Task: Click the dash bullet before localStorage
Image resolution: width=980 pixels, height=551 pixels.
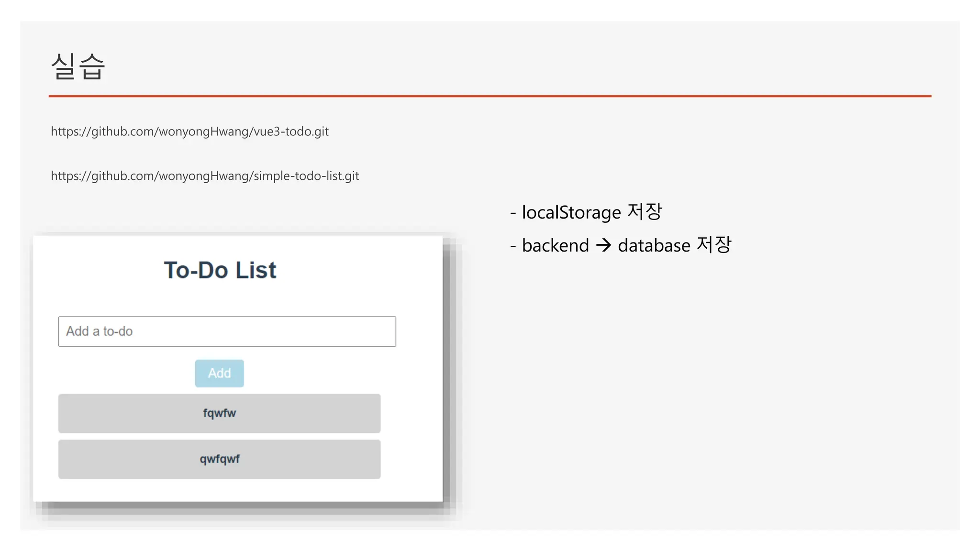Action: 513,213
